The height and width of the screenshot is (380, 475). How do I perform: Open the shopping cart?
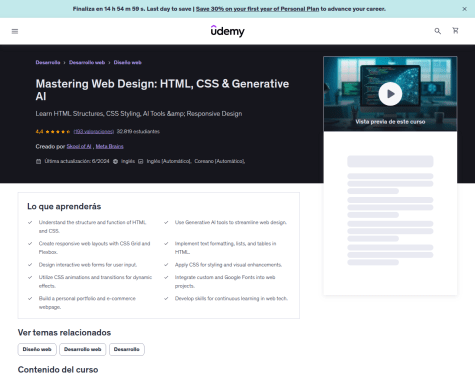click(455, 31)
